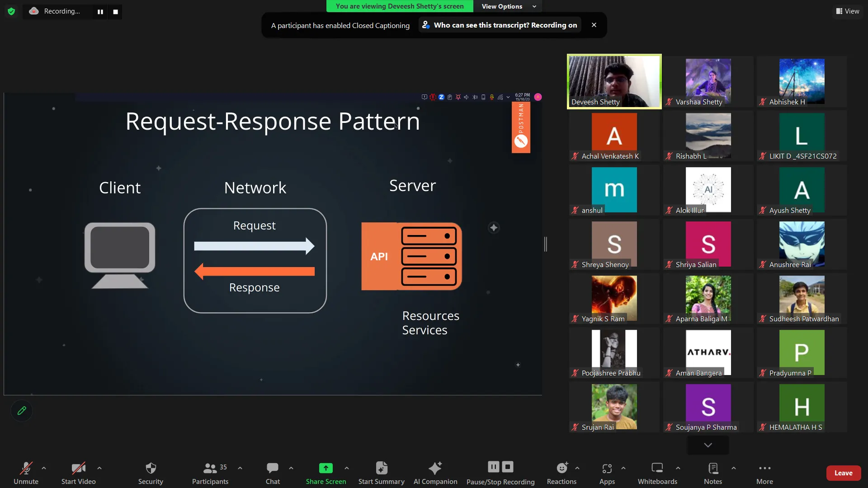Collapse the participant gallery with down chevron
This screenshot has width=868, height=488.
point(707,445)
